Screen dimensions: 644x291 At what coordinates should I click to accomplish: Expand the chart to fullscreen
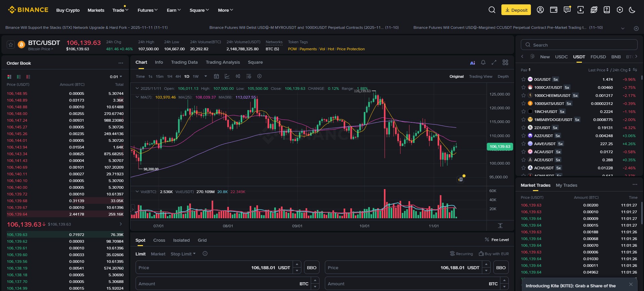(494, 62)
